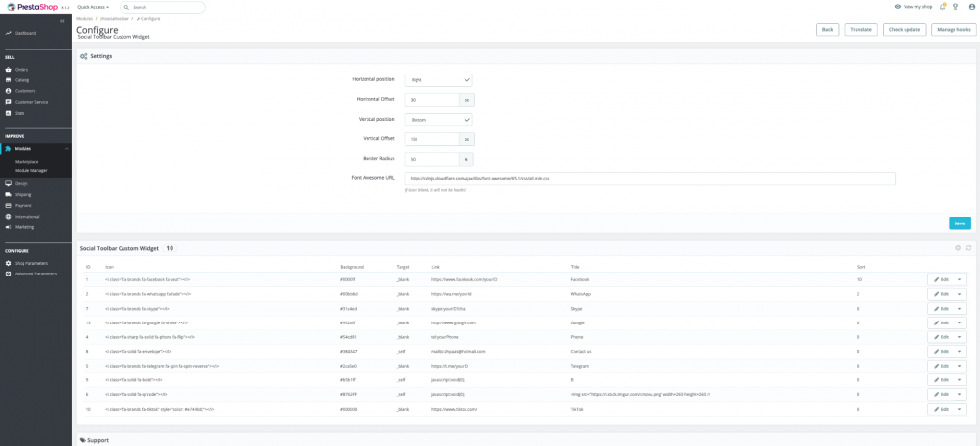
Task: Click the Back button
Action: (x=827, y=30)
